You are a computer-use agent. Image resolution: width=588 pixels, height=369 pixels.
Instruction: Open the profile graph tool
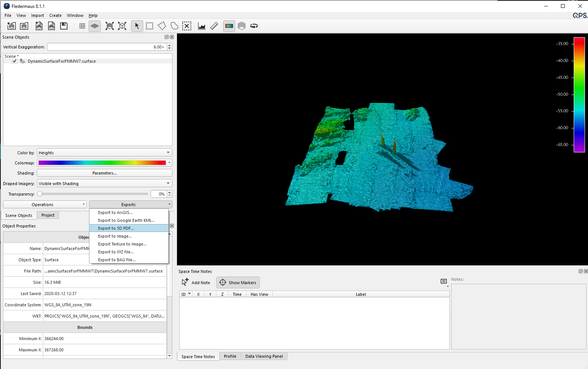[x=202, y=26]
